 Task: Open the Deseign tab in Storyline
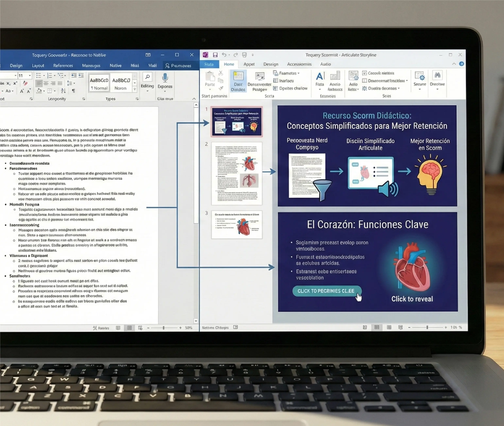271,64
